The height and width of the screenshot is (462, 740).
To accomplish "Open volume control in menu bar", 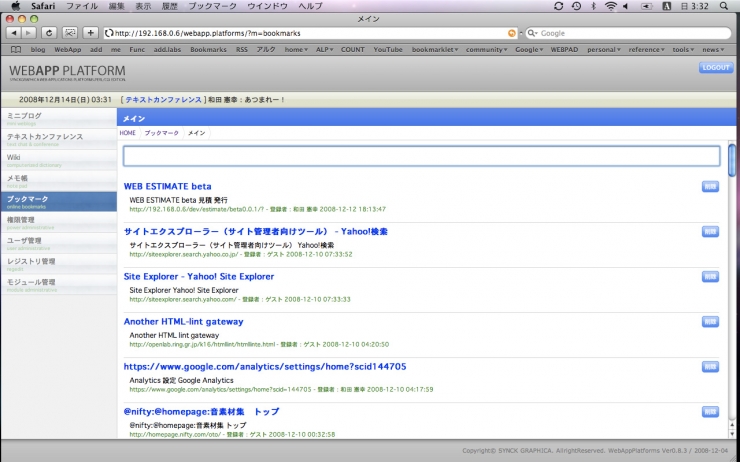I will pyautogui.click(x=626, y=6).
